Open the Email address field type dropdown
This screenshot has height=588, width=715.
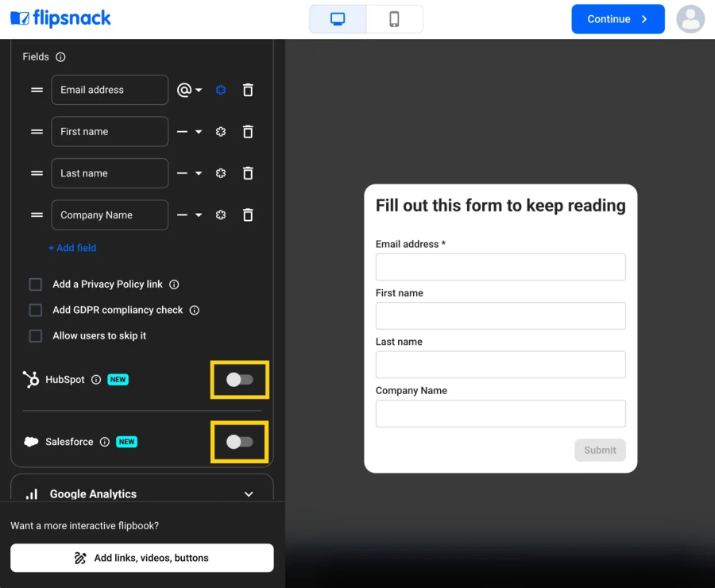tap(191, 90)
